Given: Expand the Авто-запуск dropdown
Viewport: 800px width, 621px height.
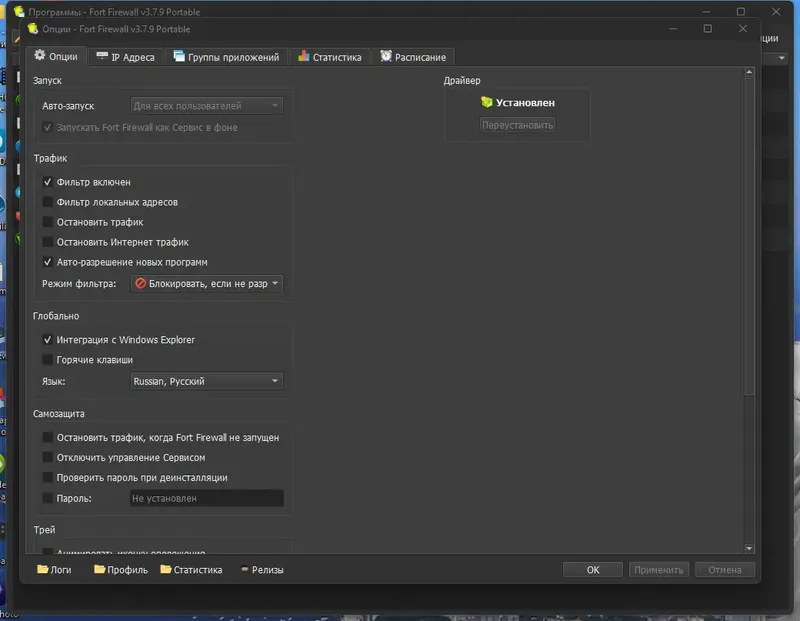Looking at the screenshot, I should pyautogui.click(x=207, y=106).
